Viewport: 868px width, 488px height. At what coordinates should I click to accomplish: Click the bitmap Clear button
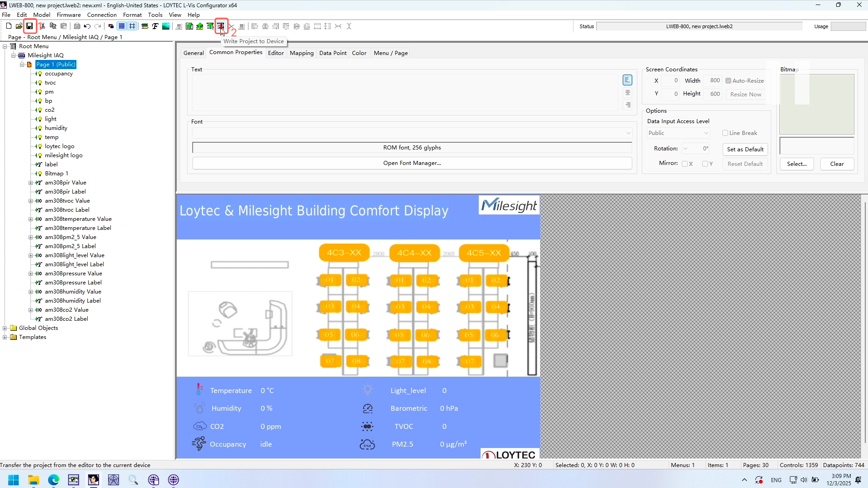click(837, 164)
